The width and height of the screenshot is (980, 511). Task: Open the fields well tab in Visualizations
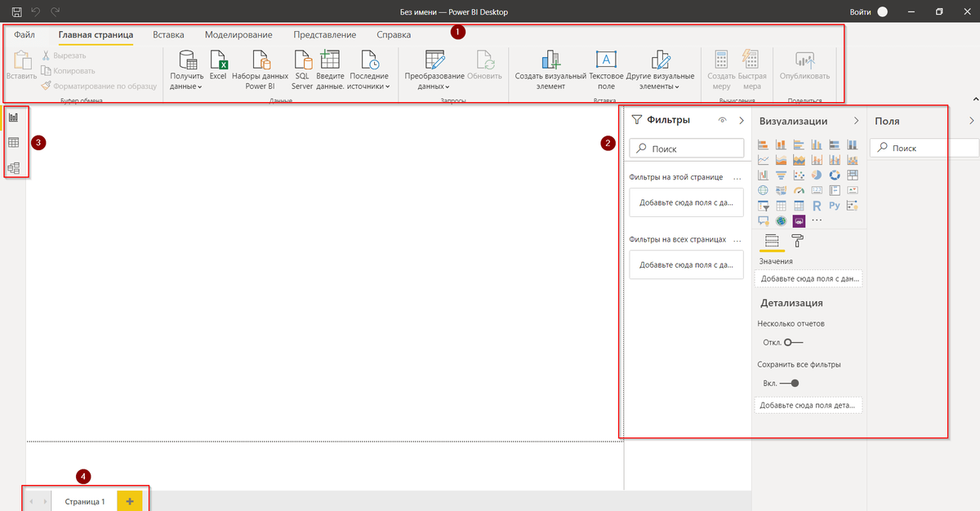coord(772,240)
